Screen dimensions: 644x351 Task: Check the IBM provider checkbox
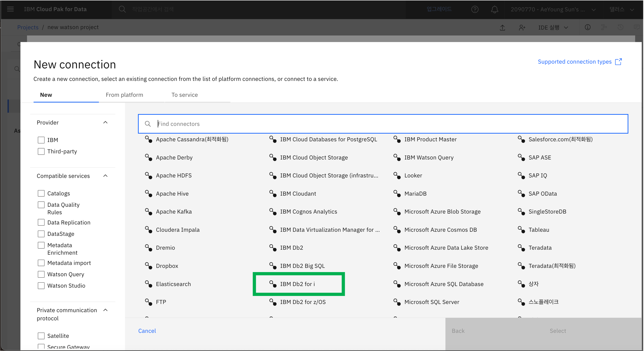point(41,140)
